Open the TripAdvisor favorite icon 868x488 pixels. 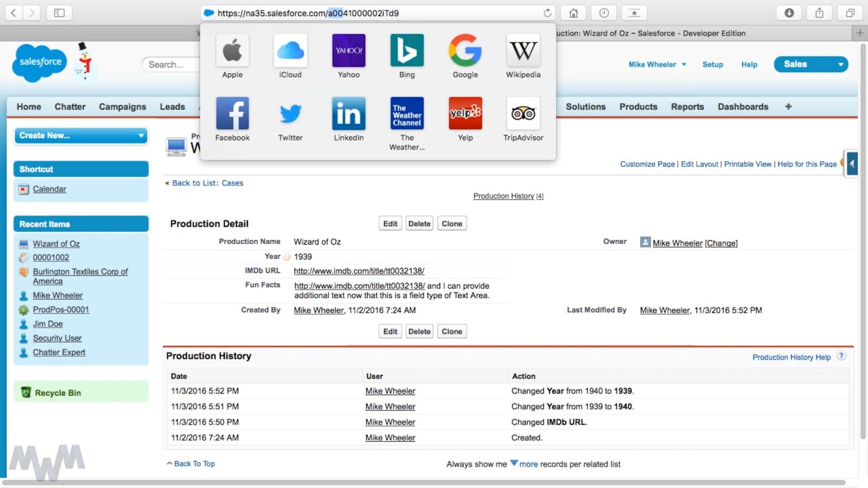[x=524, y=113]
